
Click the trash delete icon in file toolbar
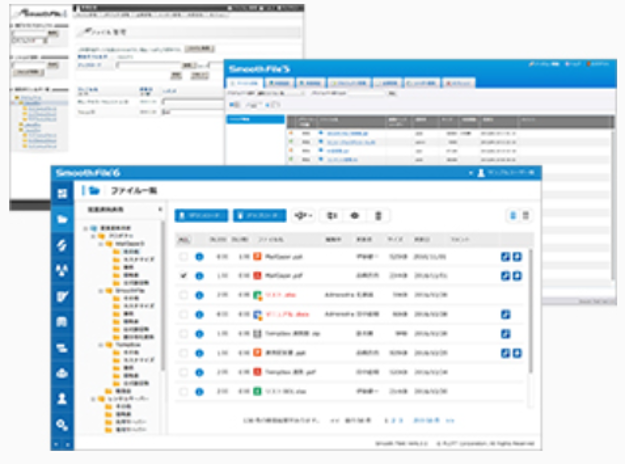[378, 216]
